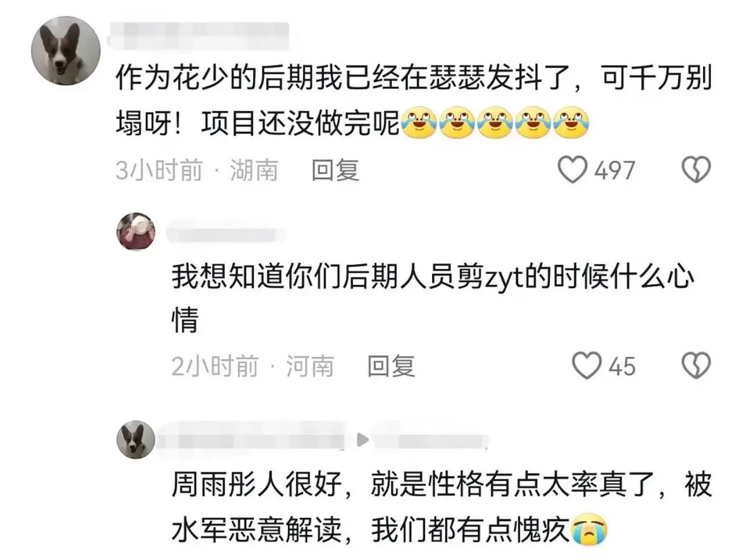Click the reply arrow triangle between usernames

tap(362, 440)
